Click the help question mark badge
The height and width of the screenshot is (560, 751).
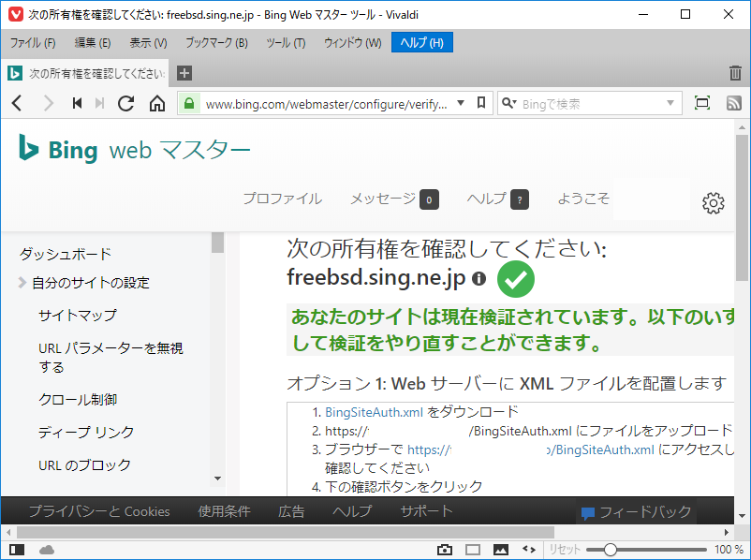[x=520, y=199]
